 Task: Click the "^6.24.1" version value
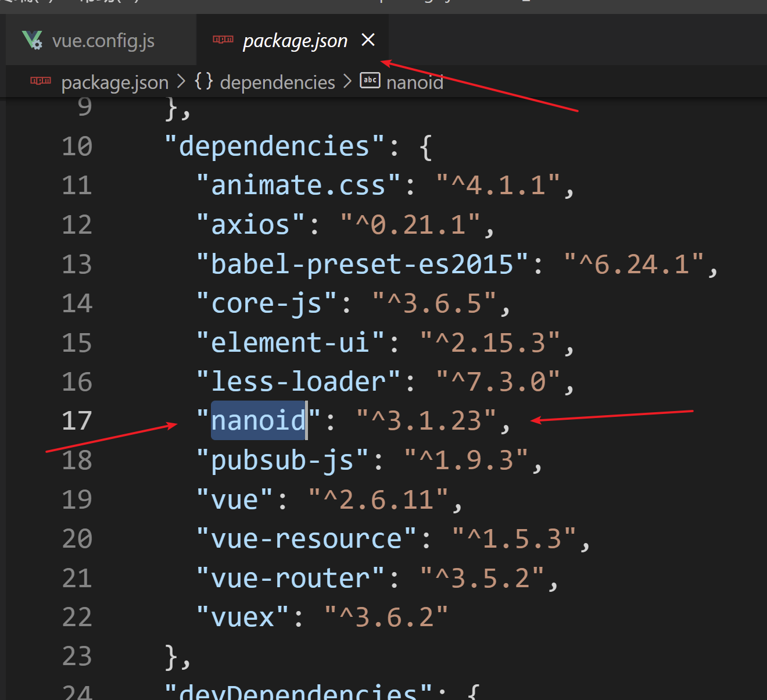[x=634, y=264]
